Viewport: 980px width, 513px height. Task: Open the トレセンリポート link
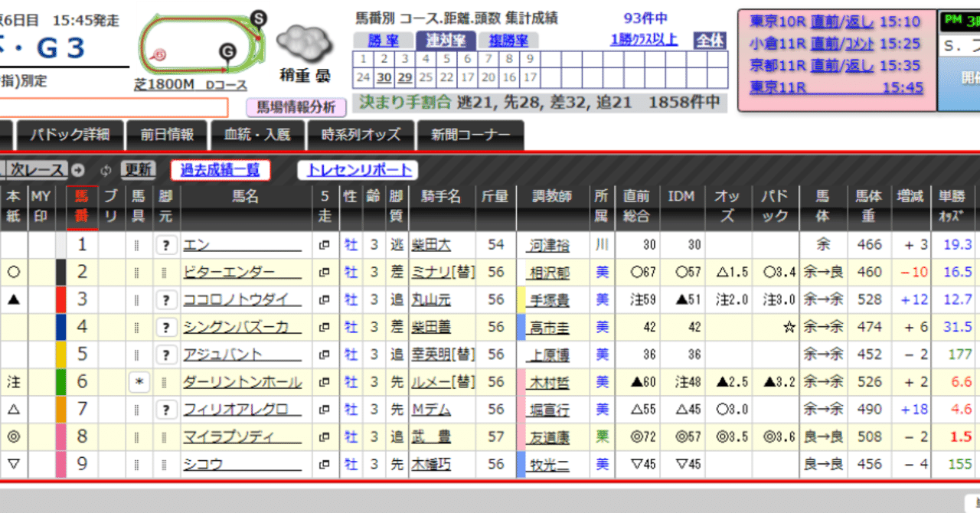[x=358, y=170]
